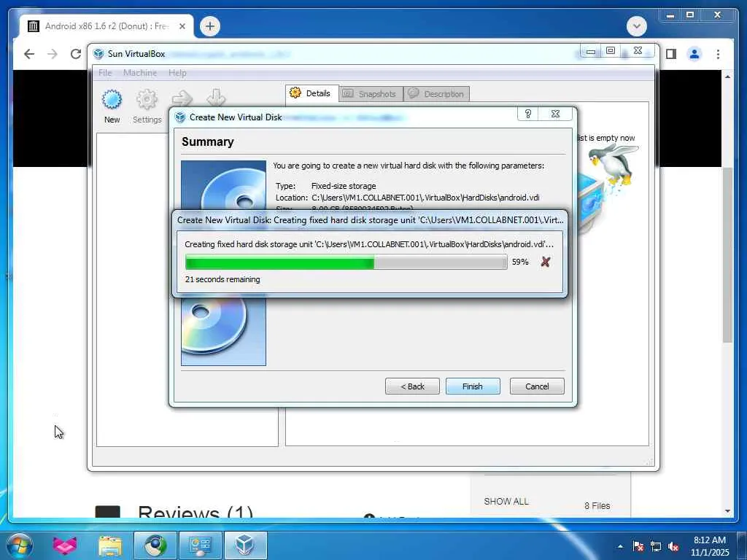
Task: Click the browser page vertical scrollbar
Action: point(727,254)
